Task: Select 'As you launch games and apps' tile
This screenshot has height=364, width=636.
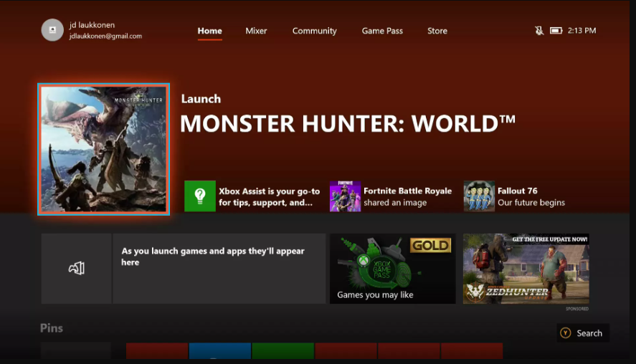Action: (219, 268)
